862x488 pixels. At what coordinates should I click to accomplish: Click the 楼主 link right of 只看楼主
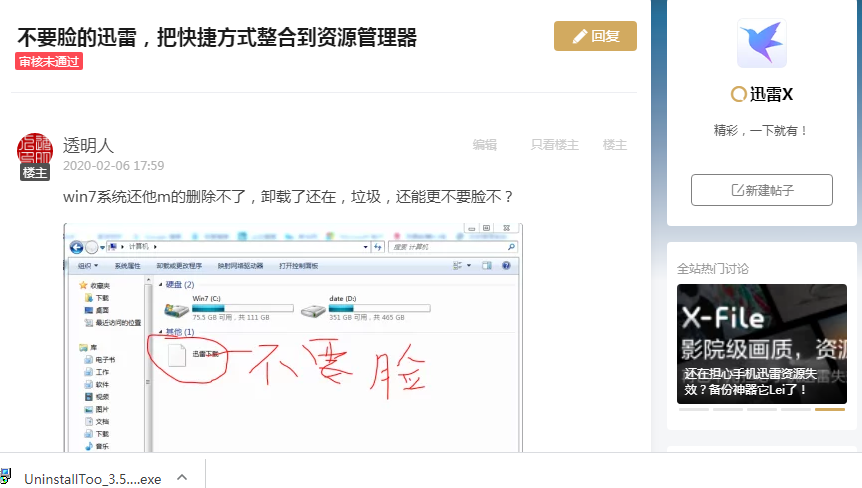(x=615, y=145)
